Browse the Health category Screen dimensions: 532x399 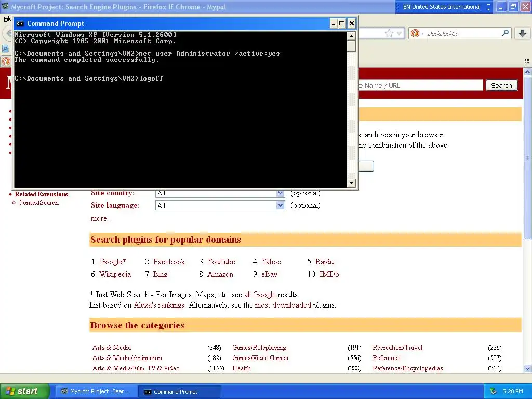pyautogui.click(x=242, y=368)
